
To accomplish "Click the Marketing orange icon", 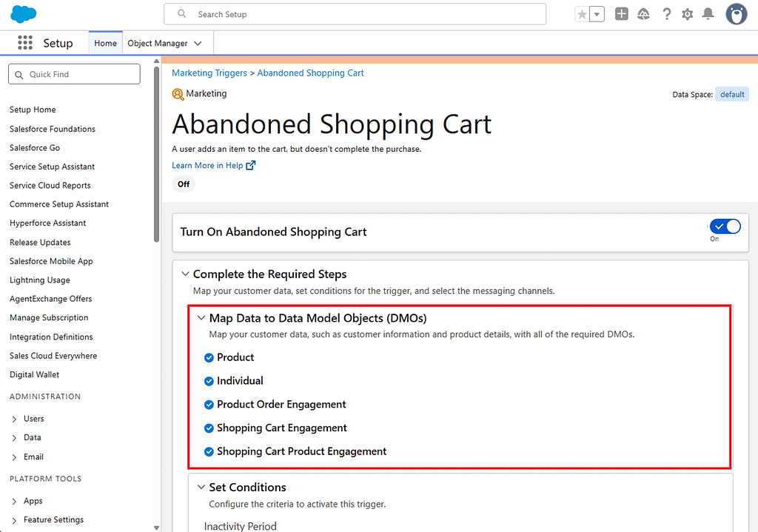I will coord(178,94).
